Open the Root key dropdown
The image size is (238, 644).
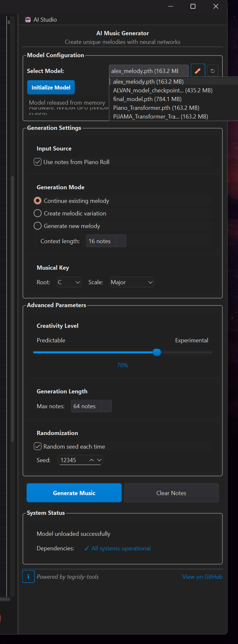pyautogui.click(x=69, y=282)
